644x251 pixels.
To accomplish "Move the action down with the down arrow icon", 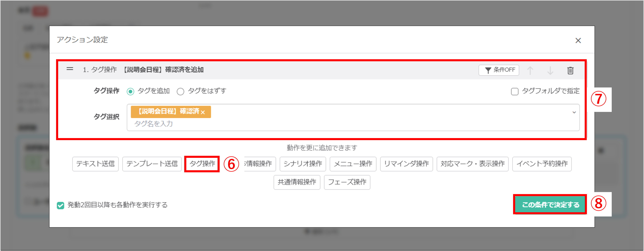I will 550,70.
